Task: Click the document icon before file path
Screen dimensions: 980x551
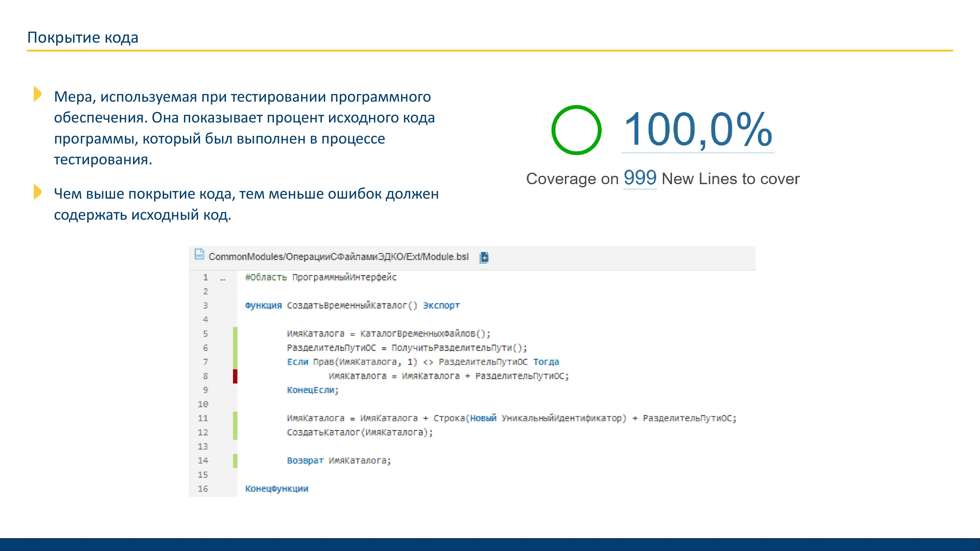Action: click(x=199, y=254)
